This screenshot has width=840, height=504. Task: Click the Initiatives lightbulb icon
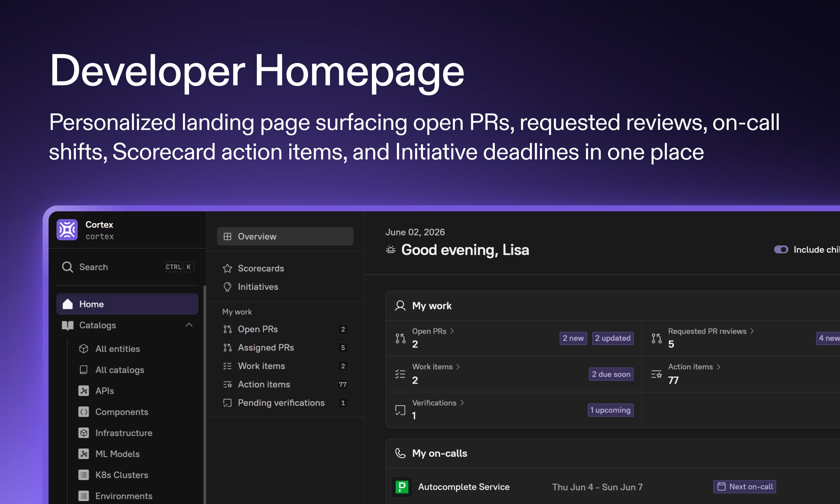point(227,287)
